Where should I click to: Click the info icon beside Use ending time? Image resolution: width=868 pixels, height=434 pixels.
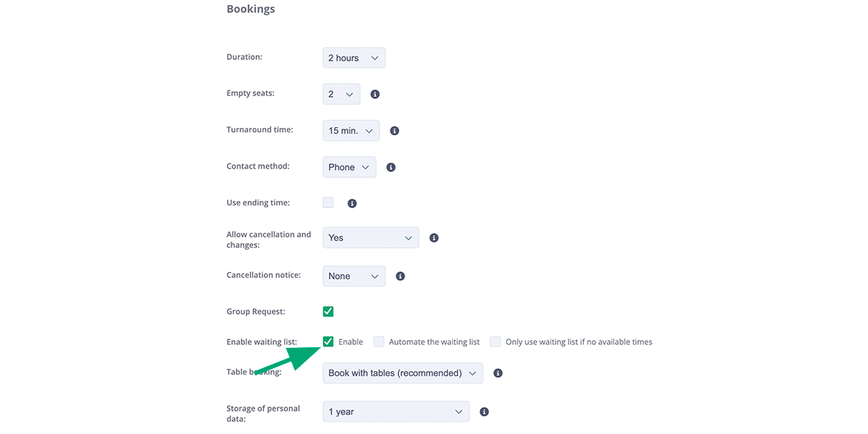[x=352, y=203]
